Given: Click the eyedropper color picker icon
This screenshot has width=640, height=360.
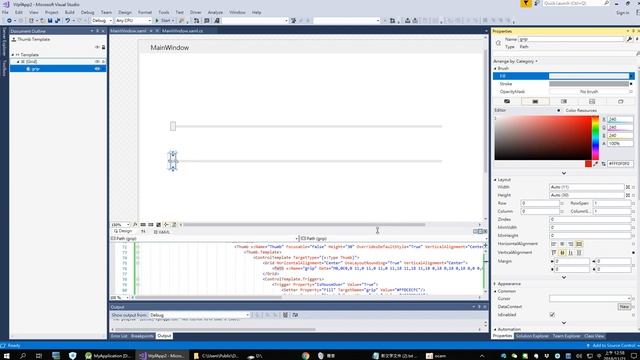Looking at the screenshot, I should point(596,164).
